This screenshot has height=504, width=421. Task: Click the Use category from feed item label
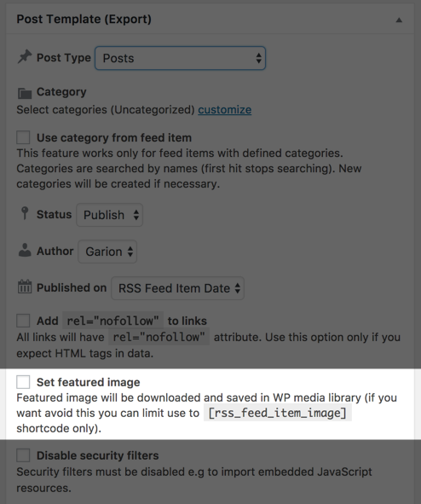click(x=114, y=137)
